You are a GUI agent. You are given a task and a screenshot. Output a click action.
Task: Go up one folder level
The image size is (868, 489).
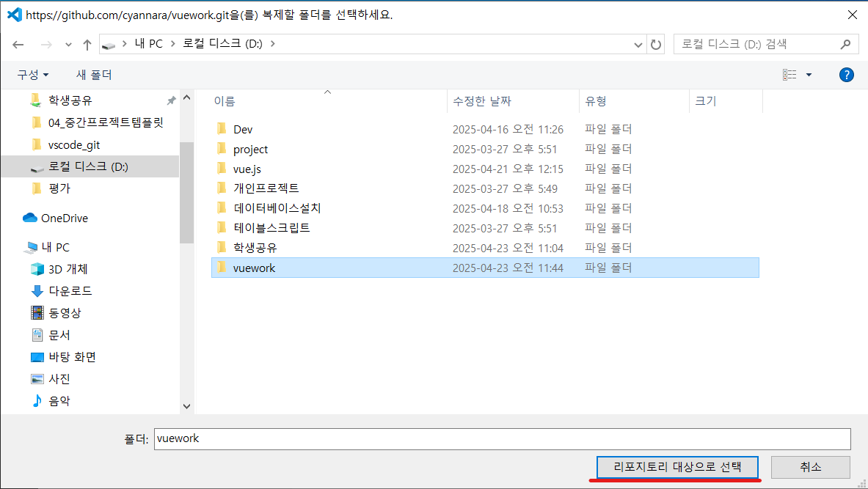(87, 44)
